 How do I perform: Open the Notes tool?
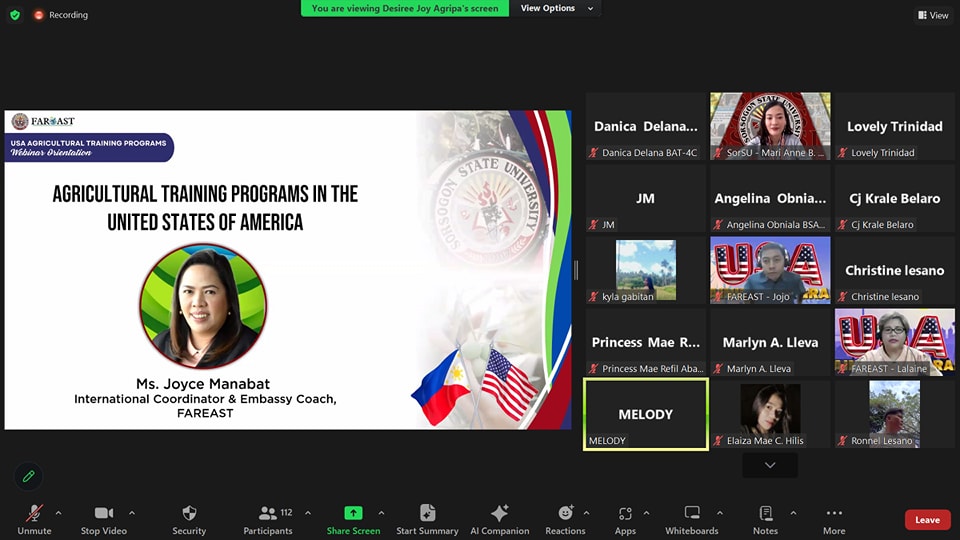click(x=765, y=514)
